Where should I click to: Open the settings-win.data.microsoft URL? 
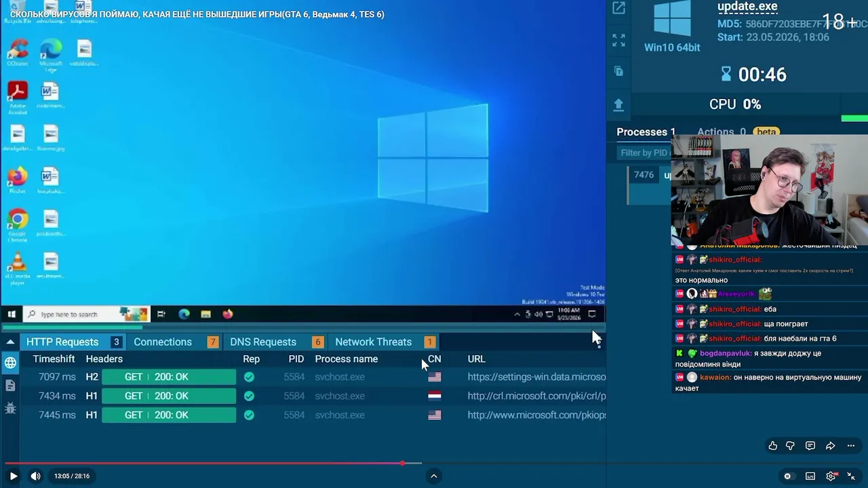click(x=536, y=377)
